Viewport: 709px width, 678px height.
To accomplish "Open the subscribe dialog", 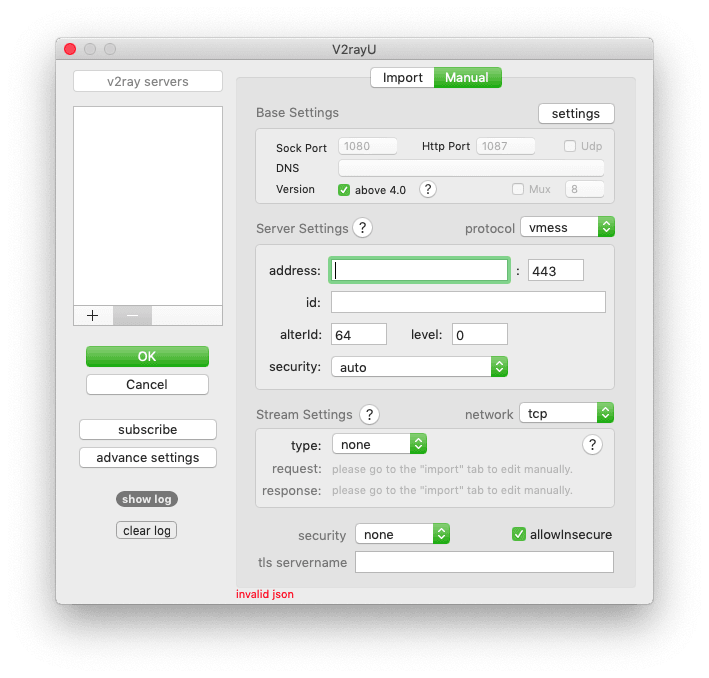I will (x=148, y=429).
